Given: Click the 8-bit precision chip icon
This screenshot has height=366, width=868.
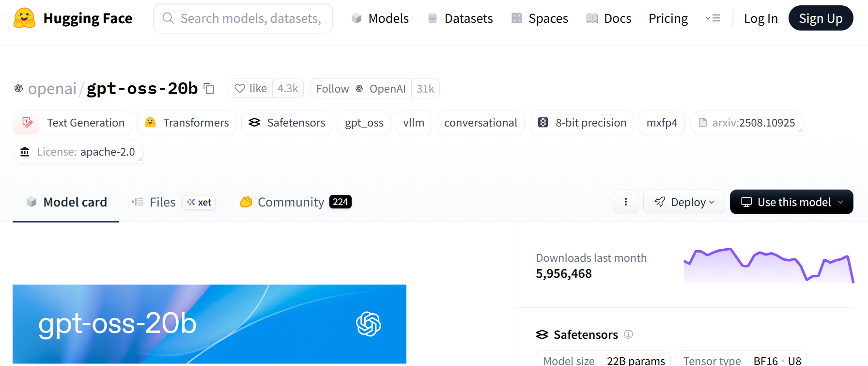Looking at the screenshot, I should (543, 123).
